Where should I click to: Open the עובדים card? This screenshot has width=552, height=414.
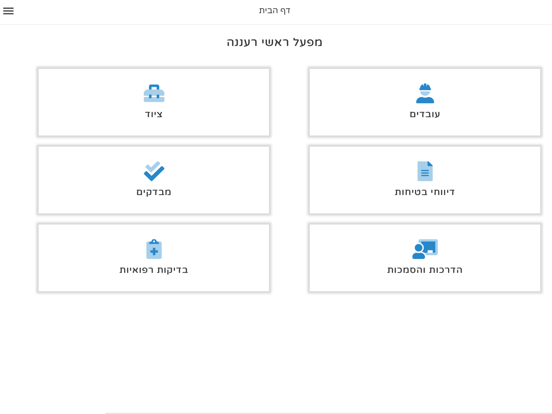(425, 102)
